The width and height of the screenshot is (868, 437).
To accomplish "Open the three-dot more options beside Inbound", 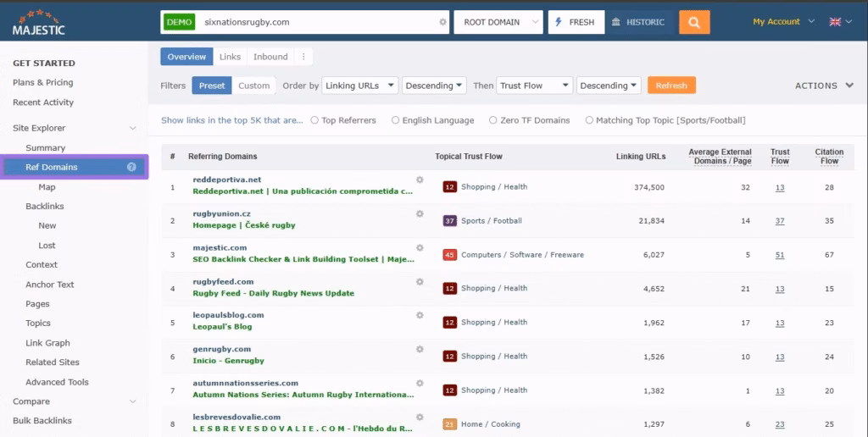I will click(303, 57).
